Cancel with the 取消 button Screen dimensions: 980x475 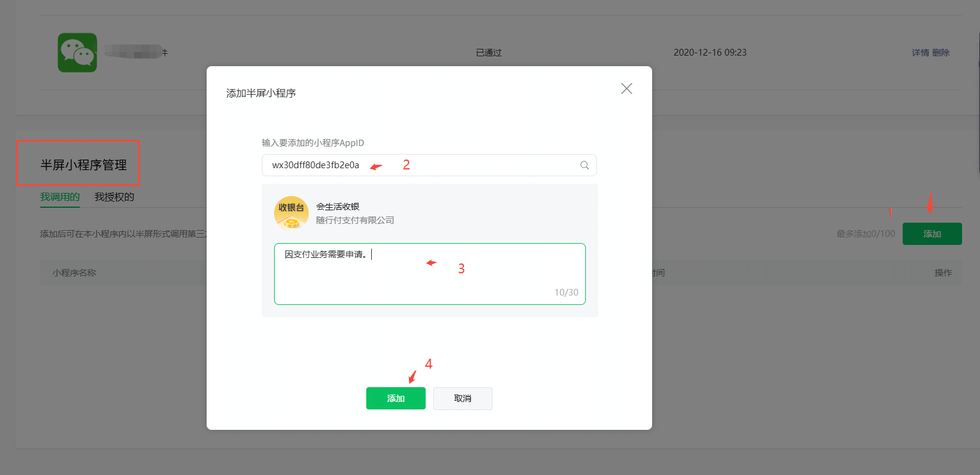pos(463,398)
